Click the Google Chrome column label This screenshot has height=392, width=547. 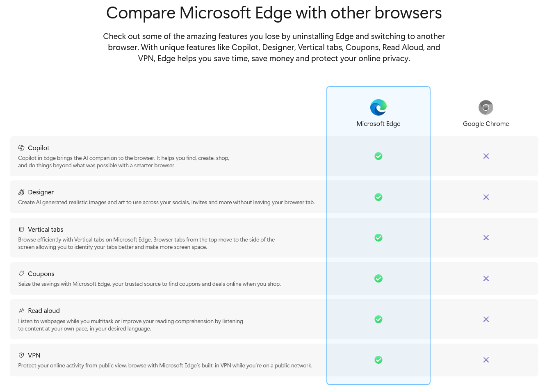[486, 124]
